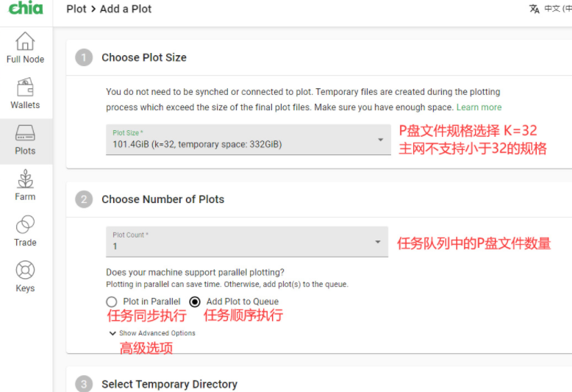Open the Wallets icon in sidebar
Image resolution: width=572 pixels, height=392 pixels.
point(25,88)
